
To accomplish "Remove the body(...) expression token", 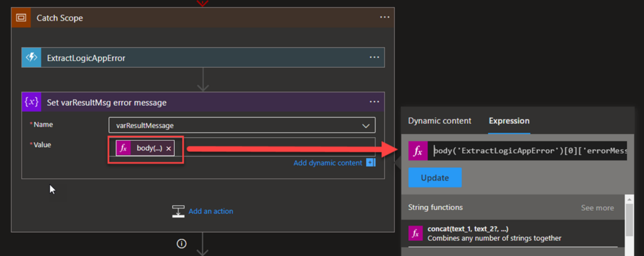I will click(x=169, y=148).
